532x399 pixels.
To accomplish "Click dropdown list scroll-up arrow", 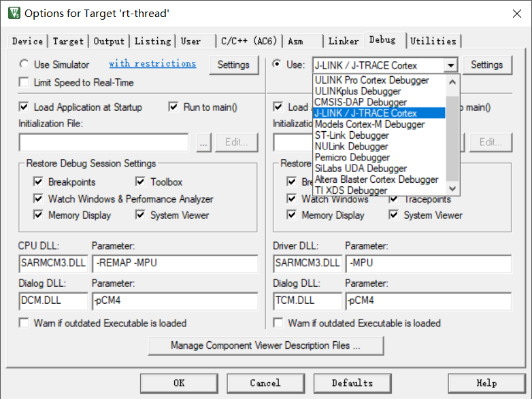I will [452, 82].
